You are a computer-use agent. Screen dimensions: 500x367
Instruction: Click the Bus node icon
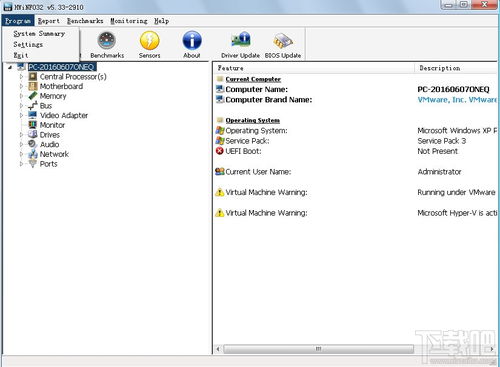tap(32, 106)
